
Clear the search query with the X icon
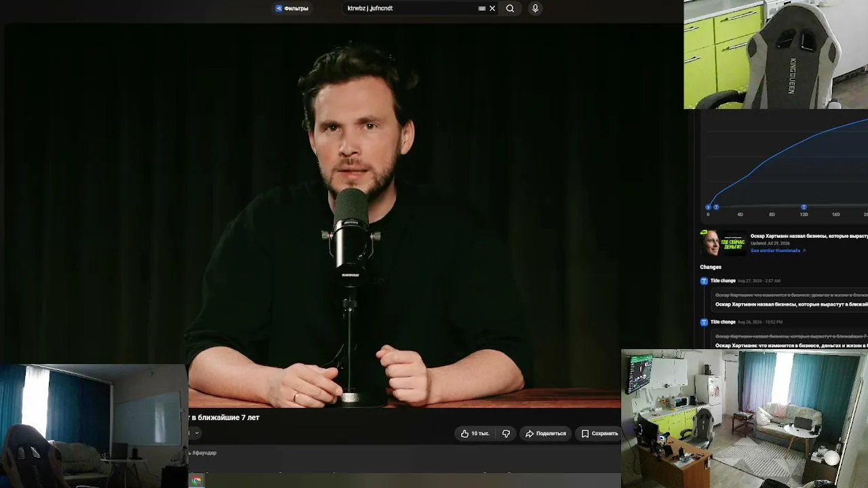492,8
